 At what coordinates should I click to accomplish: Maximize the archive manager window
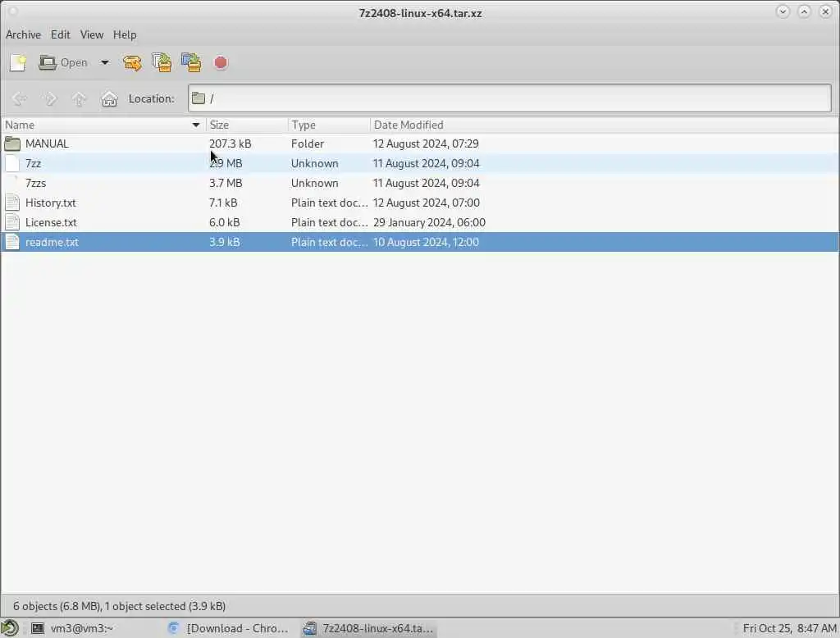tap(804, 11)
